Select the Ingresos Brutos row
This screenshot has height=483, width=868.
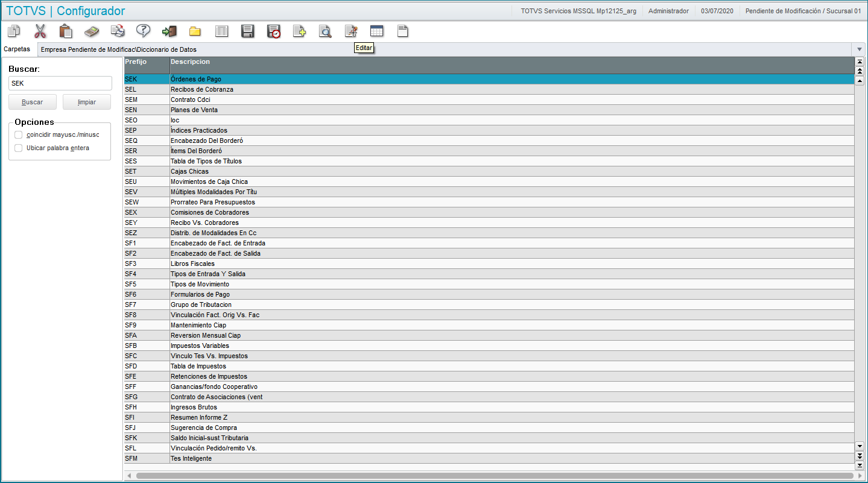489,407
